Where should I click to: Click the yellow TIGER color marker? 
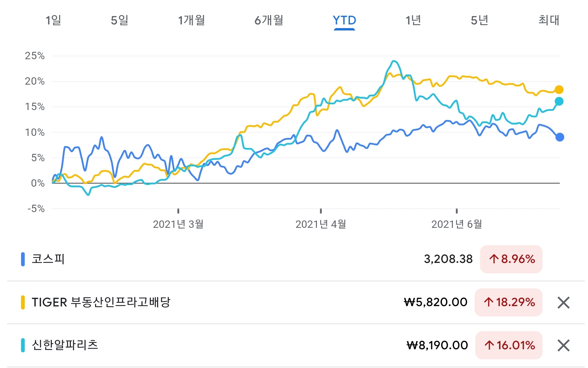click(x=23, y=302)
